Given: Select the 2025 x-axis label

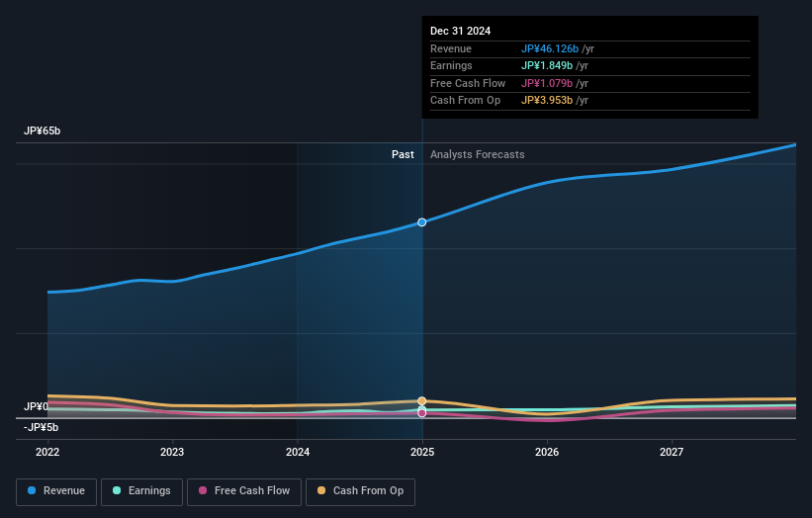Looking at the screenshot, I should [422, 452].
